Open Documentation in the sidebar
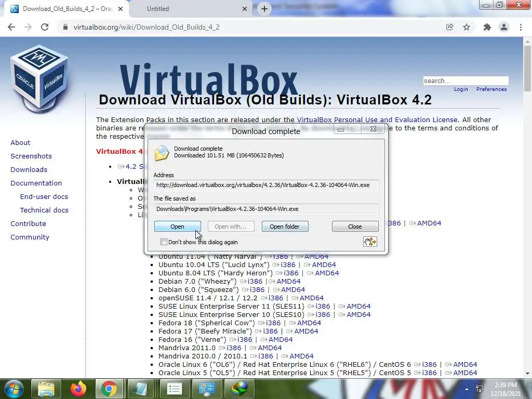 point(36,183)
